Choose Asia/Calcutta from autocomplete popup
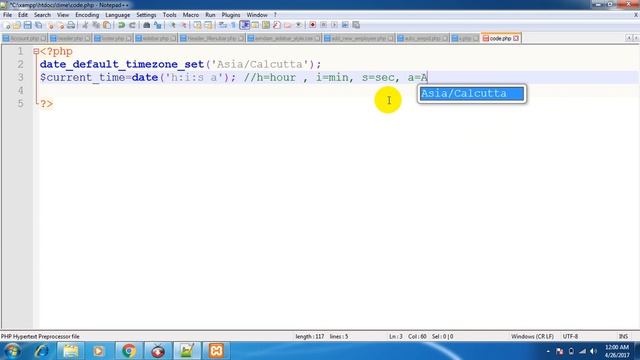The height and width of the screenshot is (360, 640). pos(472,93)
